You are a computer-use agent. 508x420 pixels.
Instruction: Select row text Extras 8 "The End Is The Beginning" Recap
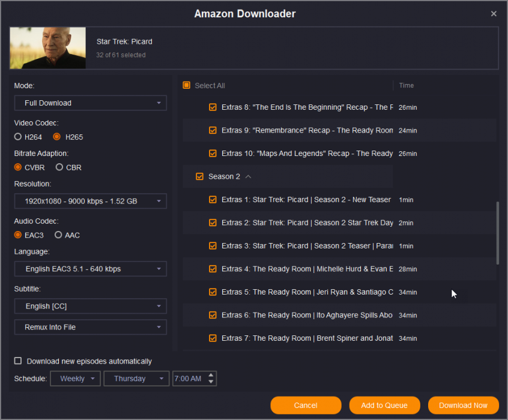(x=307, y=107)
